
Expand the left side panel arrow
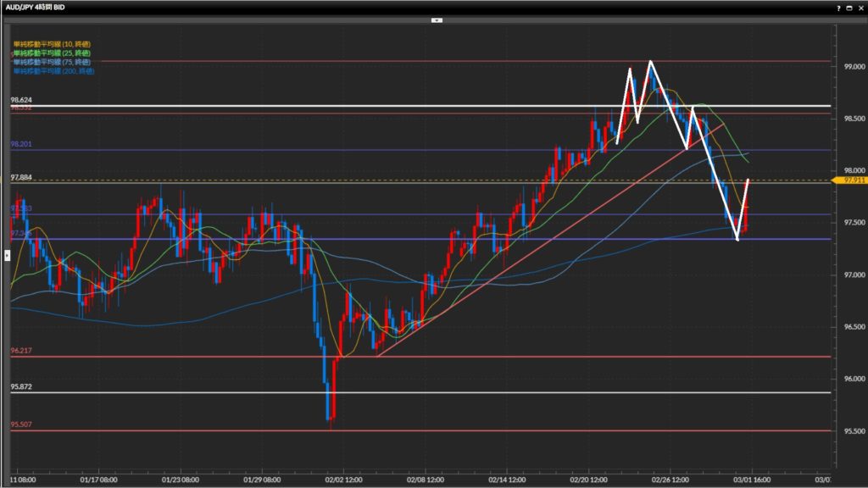(7, 254)
